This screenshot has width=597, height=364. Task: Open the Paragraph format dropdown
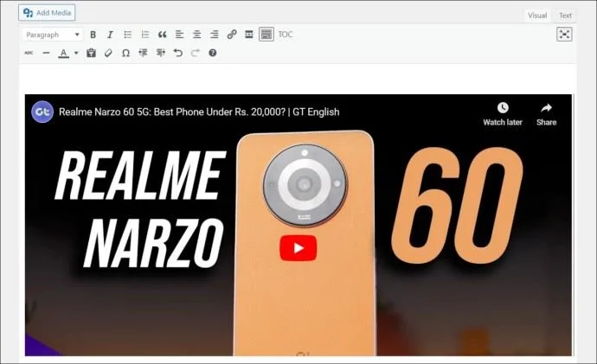click(x=52, y=35)
